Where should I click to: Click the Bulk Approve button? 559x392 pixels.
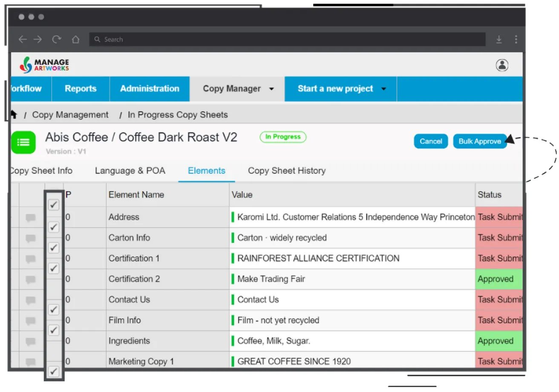point(480,141)
